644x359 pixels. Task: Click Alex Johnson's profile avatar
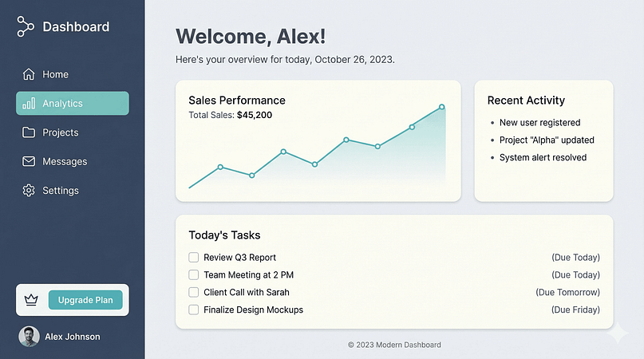pyautogui.click(x=29, y=337)
